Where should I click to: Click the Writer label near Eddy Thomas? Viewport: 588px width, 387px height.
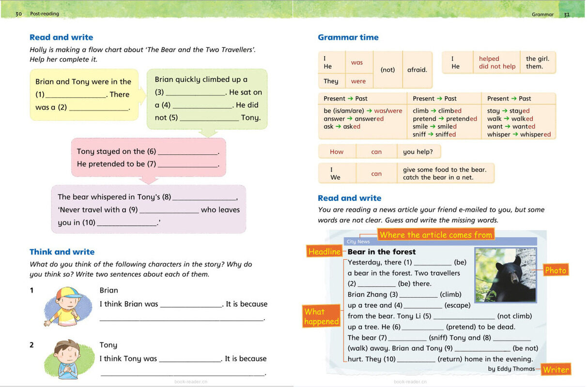point(556,369)
